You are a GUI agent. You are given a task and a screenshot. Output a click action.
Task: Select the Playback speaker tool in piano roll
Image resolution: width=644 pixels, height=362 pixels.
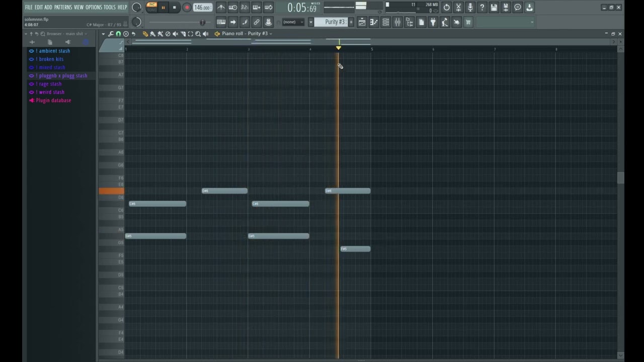tap(205, 34)
